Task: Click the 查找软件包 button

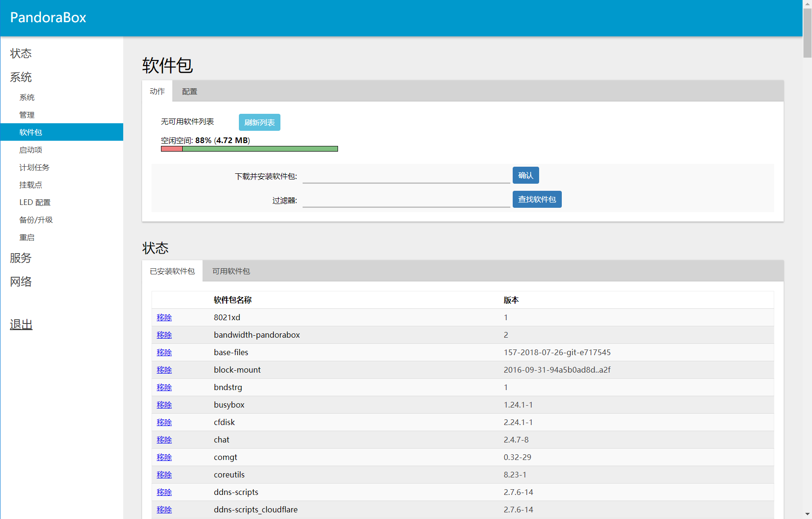Action: [x=537, y=199]
